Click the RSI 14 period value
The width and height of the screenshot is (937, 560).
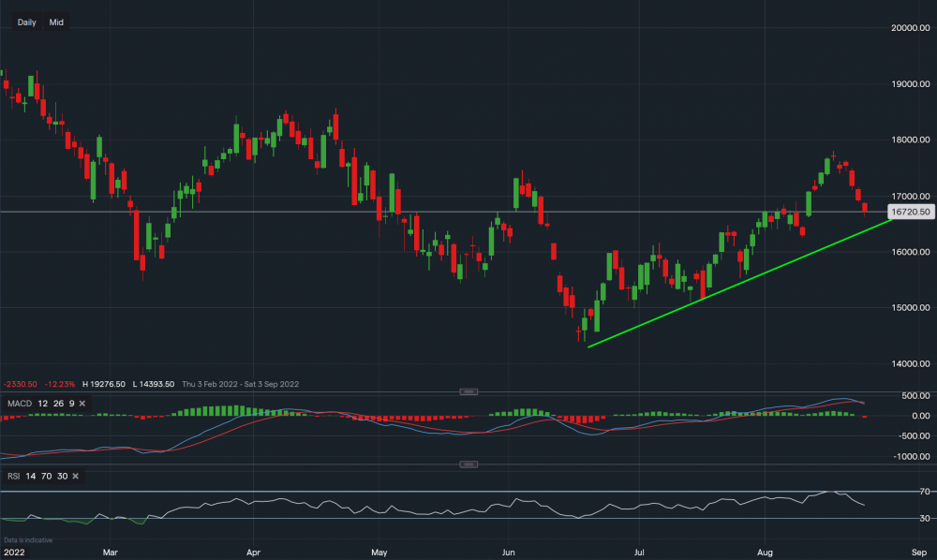click(x=30, y=477)
